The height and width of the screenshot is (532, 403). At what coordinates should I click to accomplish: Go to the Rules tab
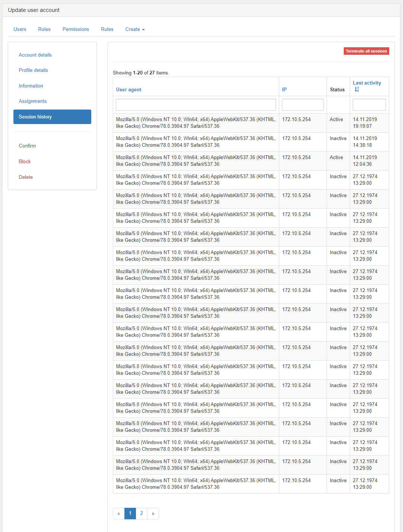pos(107,29)
